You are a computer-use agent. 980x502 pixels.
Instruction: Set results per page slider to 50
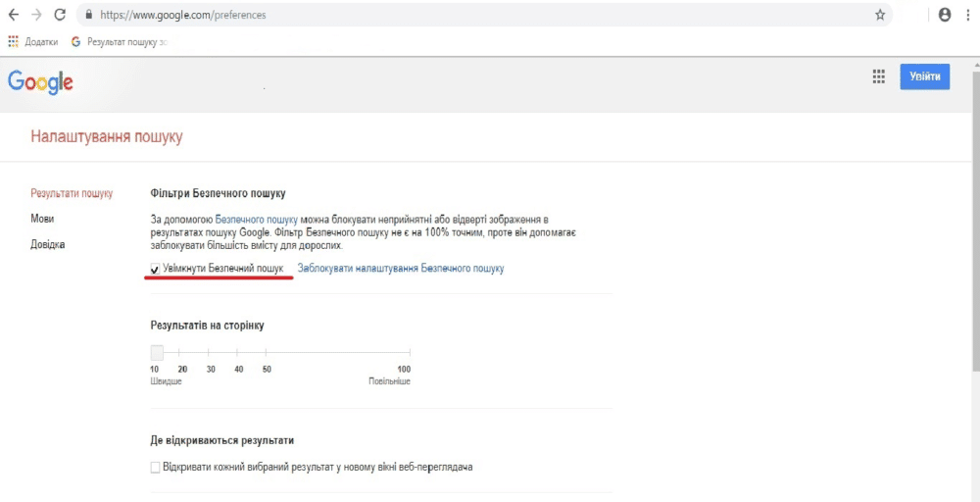[x=267, y=352]
